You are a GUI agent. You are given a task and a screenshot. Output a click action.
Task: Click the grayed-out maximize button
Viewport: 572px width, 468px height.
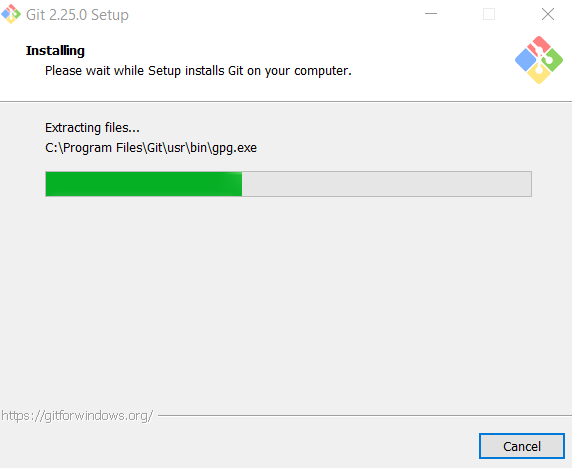pyautogui.click(x=489, y=14)
